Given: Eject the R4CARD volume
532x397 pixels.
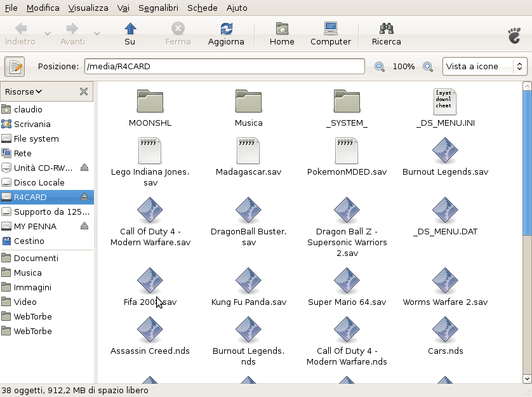Looking at the screenshot, I should pyautogui.click(x=84, y=197).
